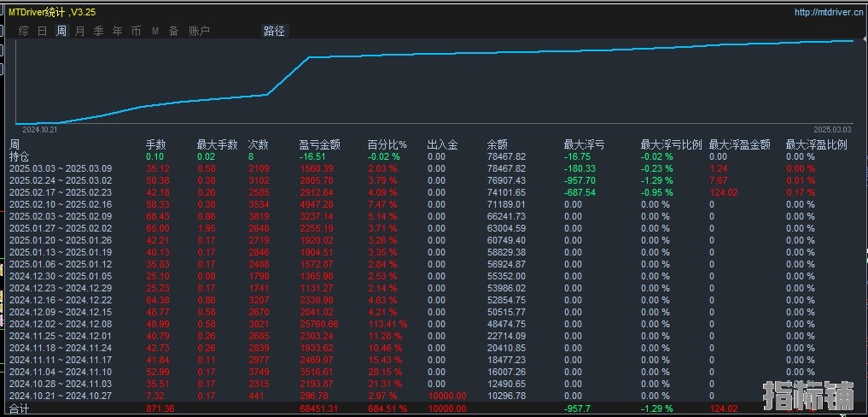Click max floating loss -687.54
The image size is (868, 417).
click(580, 192)
